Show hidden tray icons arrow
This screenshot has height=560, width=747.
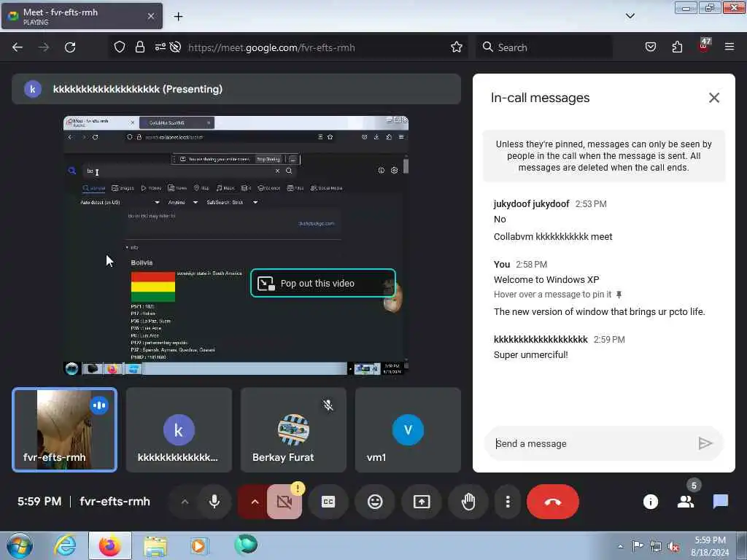[x=620, y=546]
